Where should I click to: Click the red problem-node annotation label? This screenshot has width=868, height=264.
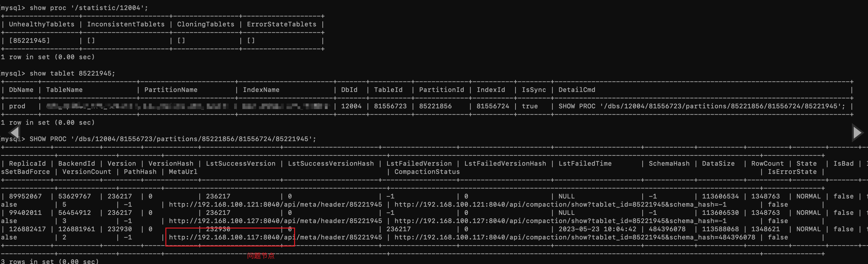click(261, 256)
